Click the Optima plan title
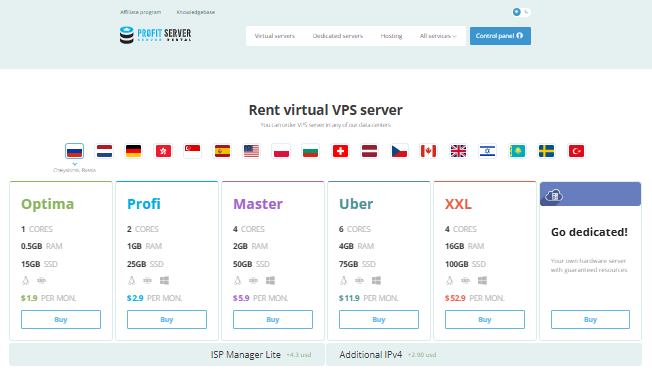 pos(48,204)
